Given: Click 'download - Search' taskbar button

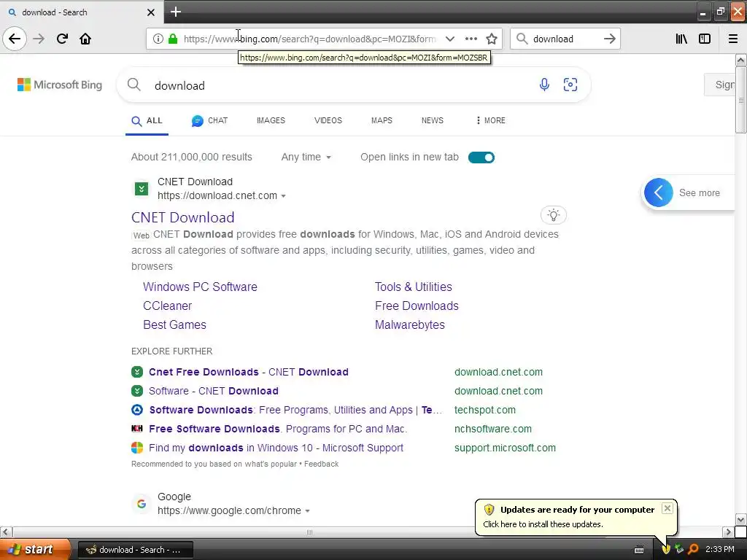Looking at the screenshot, I should pyautogui.click(x=135, y=550).
